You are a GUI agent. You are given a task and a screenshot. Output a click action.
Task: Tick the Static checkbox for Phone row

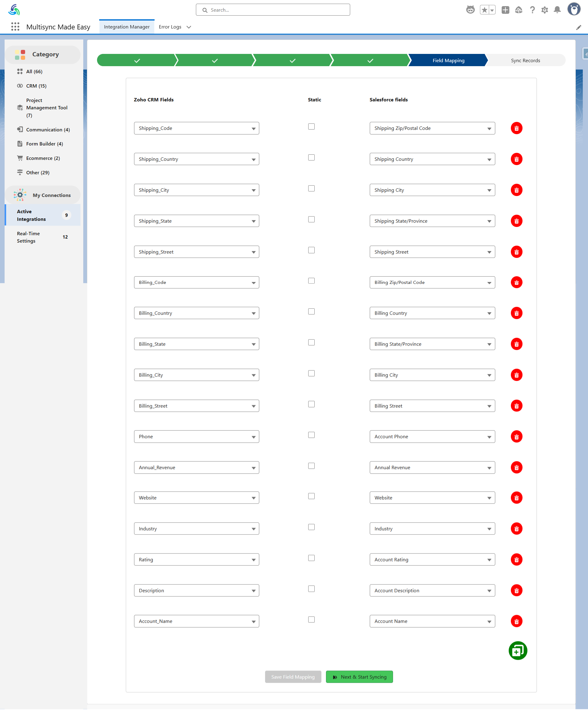(311, 435)
